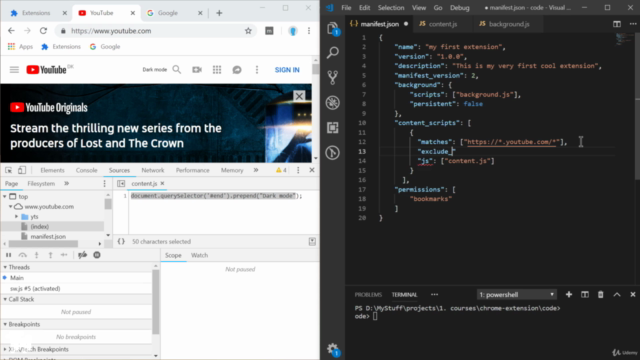Toggle DevTools device toolbar
The image size is (640, 360).
(x=22, y=170)
